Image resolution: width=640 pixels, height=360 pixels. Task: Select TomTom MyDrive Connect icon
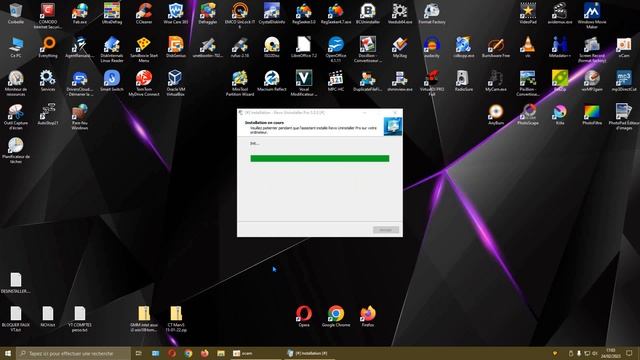tap(144, 83)
